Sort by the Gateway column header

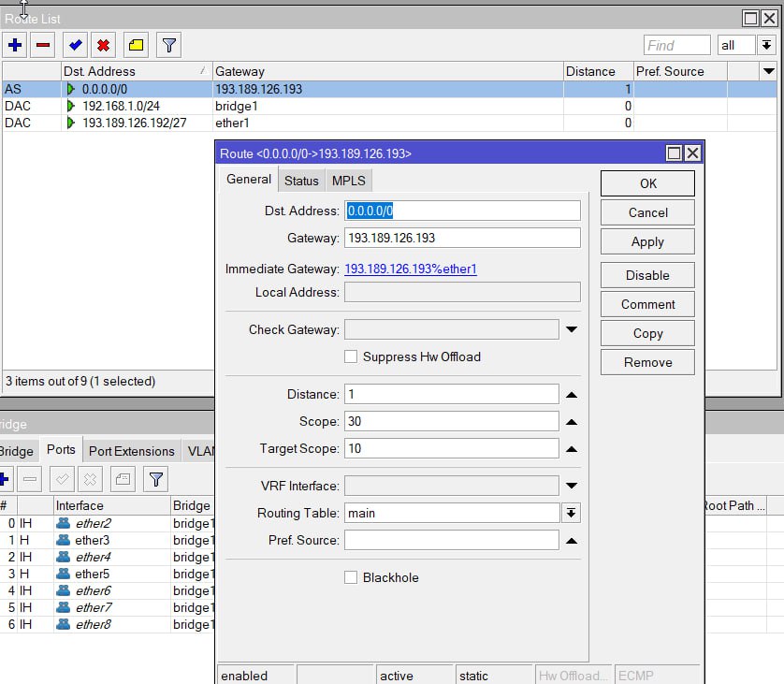point(387,71)
